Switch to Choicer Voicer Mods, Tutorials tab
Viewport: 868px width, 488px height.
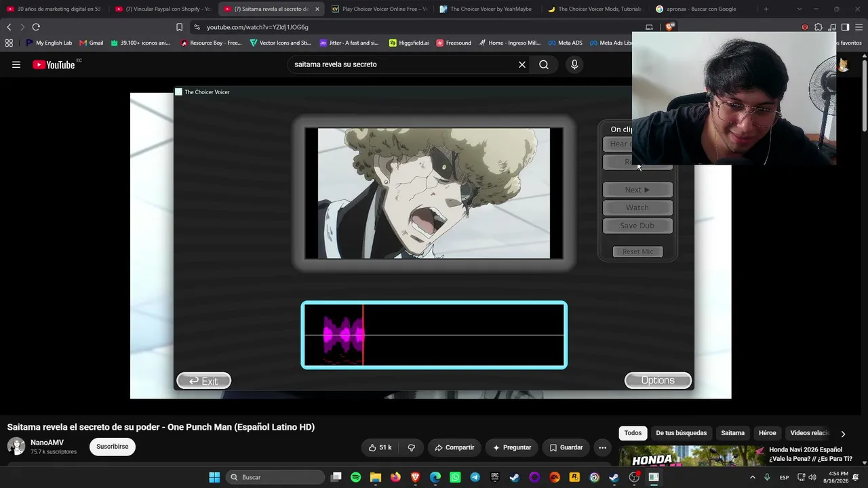click(x=595, y=9)
